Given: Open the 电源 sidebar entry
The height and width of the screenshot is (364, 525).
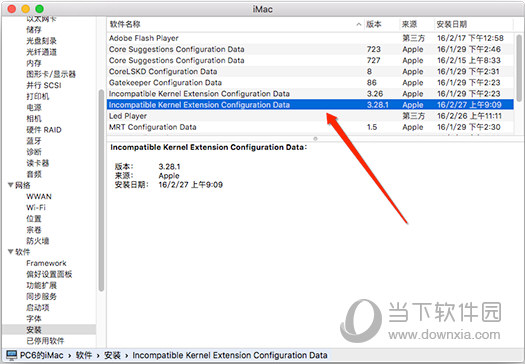Looking at the screenshot, I should 34,107.
